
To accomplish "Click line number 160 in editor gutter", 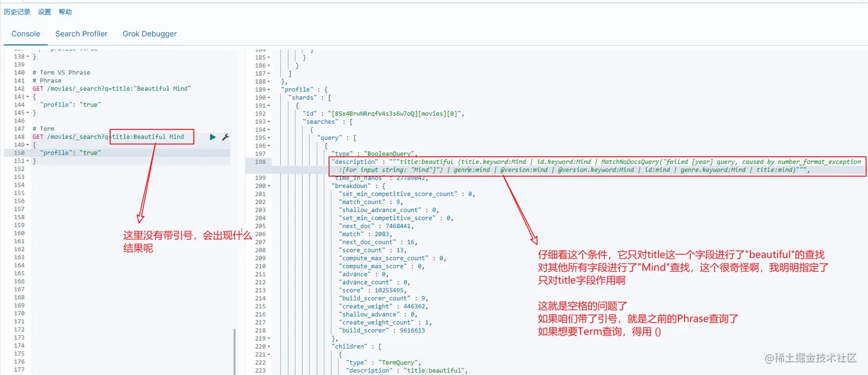I will 19,233.
